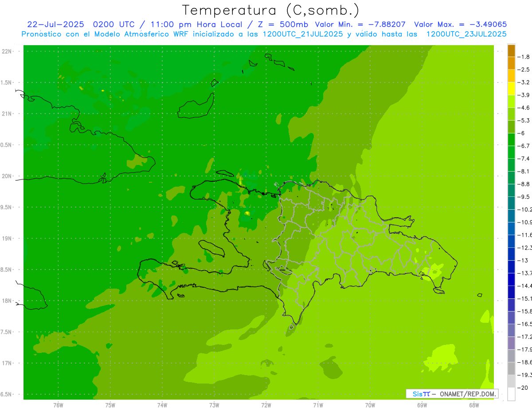Click the '75W' longitude axis label
This screenshot has width=532, height=411.
(x=110, y=404)
